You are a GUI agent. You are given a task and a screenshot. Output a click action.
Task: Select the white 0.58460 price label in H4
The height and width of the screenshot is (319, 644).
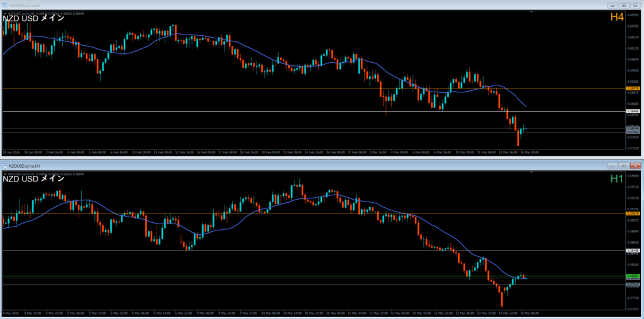pyautogui.click(x=633, y=111)
